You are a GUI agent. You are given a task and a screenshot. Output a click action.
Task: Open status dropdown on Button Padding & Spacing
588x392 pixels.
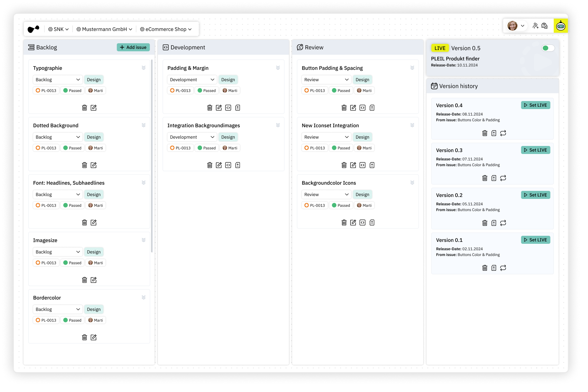click(326, 80)
